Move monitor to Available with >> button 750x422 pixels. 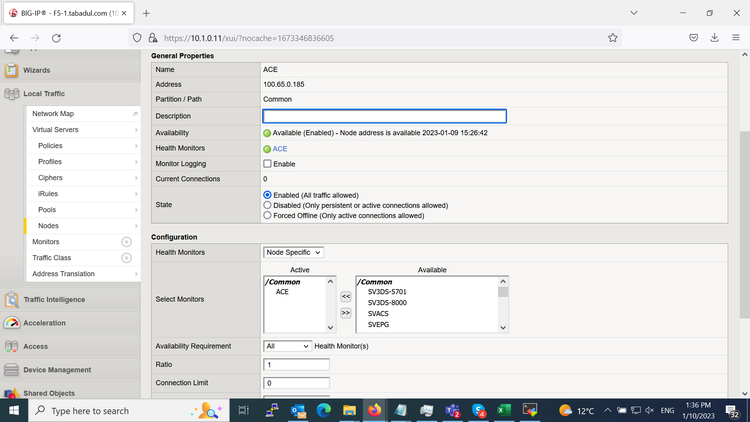[x=346, y=313]
